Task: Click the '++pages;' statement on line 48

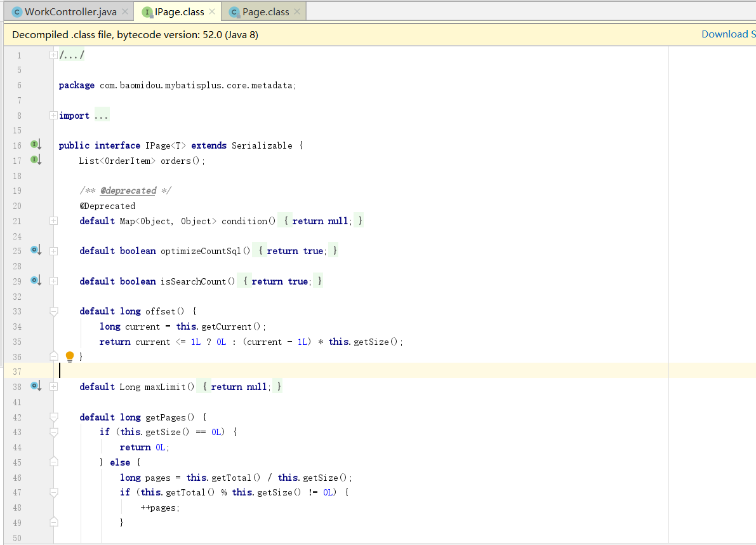Action: tap(159, 508)
